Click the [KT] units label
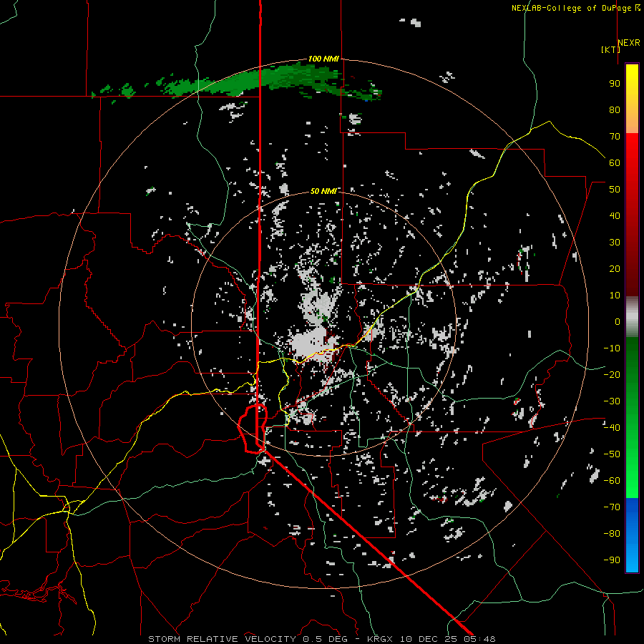644x644 pixels. click(x=611, y=49)
